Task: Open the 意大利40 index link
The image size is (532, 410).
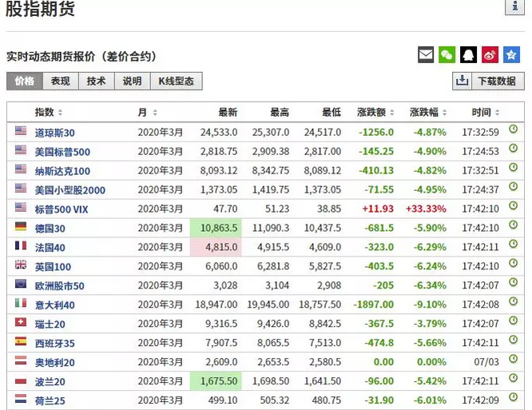Action: (55, 305)
